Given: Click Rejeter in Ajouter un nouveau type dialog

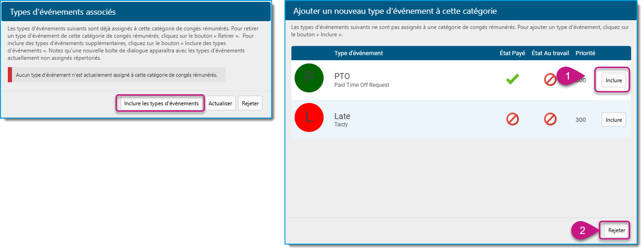Looking at the screenshot, I should pyautogui.click(x=616, y=230).
